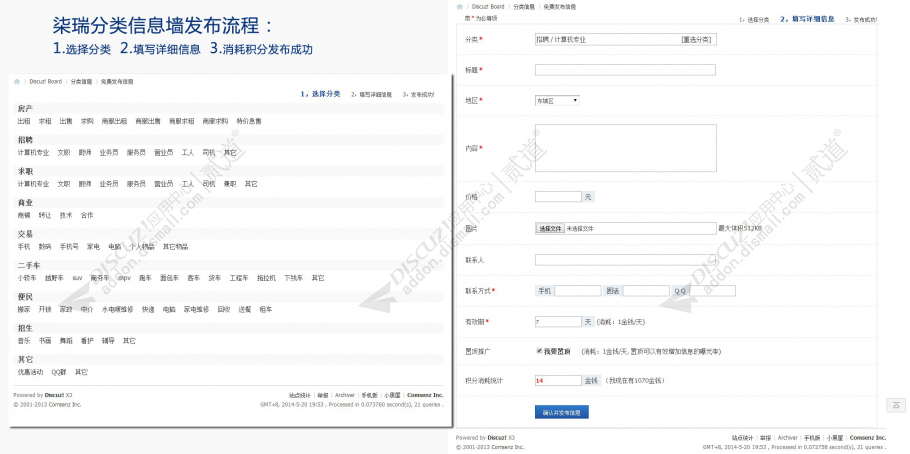Click the QQ number input
This screenshot has width=910, height=454.
(x=713, y=290)
